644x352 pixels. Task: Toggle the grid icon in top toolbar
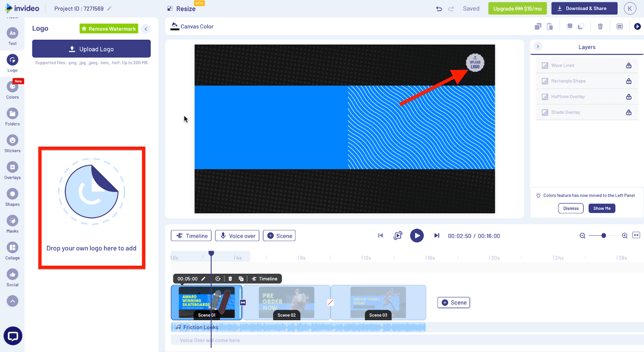click(620, 27)
